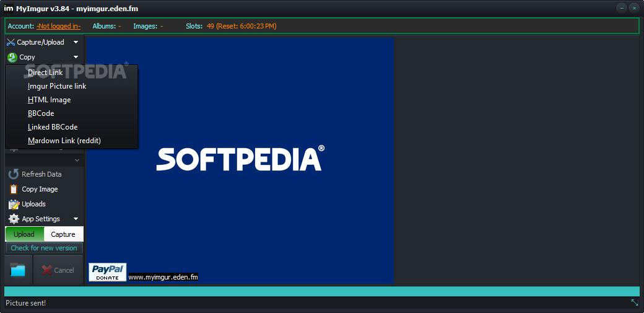Screen dimensions: 644x313
Task: Click the App Settings gear icon
Action: tap(14, 219)
